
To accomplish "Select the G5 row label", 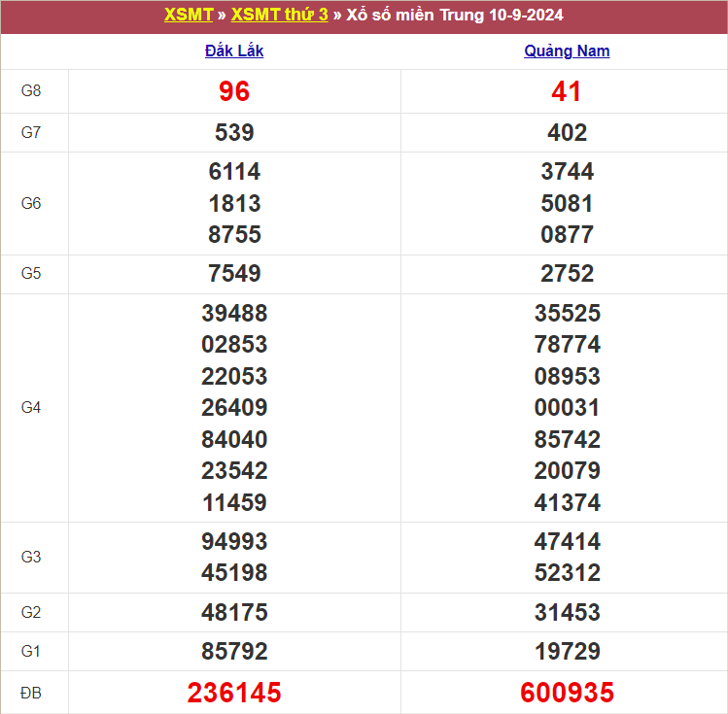I will (31, 273).
